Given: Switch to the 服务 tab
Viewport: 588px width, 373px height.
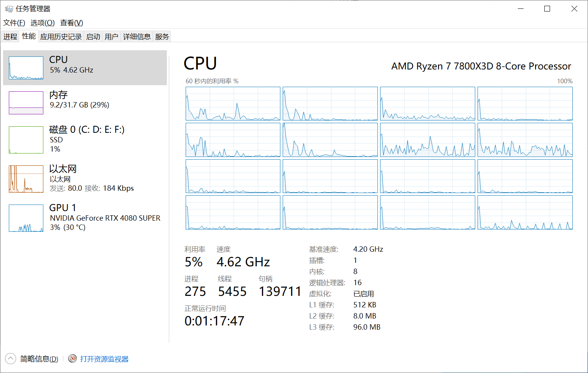Looking at the screenshot, I should (162, 36).
